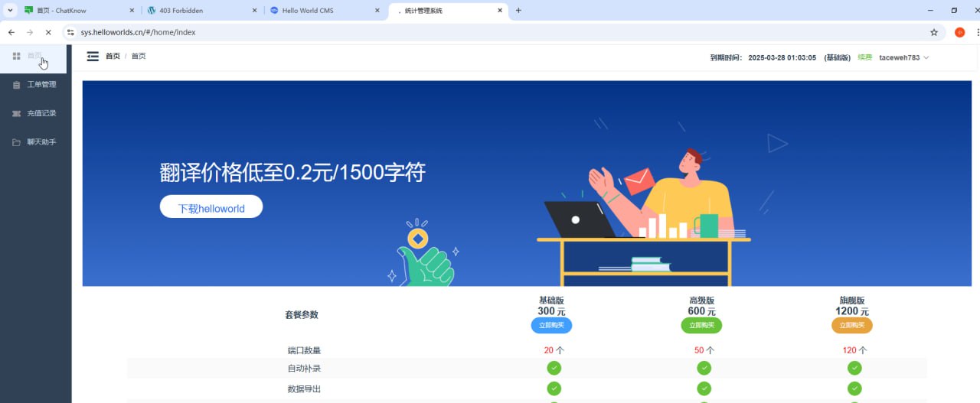Go back using browser back arrow
The height and width of the screenshot is (403, 980).
click(11, 32)
